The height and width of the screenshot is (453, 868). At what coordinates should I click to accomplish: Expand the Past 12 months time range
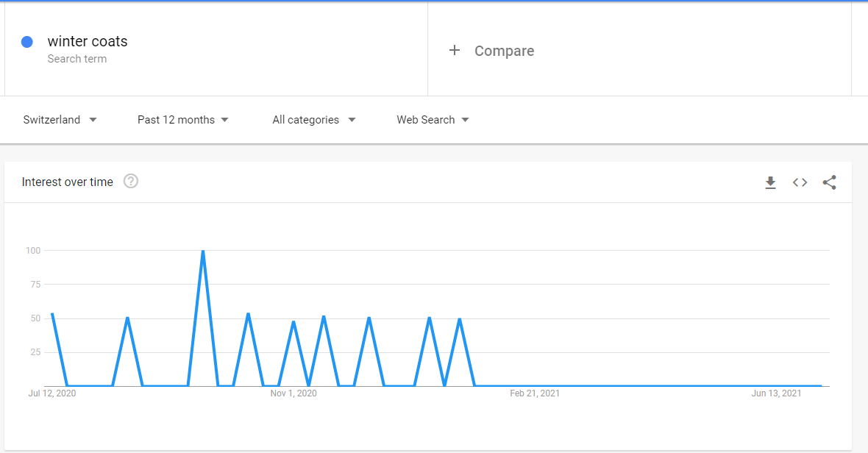[x=182, y=120]
